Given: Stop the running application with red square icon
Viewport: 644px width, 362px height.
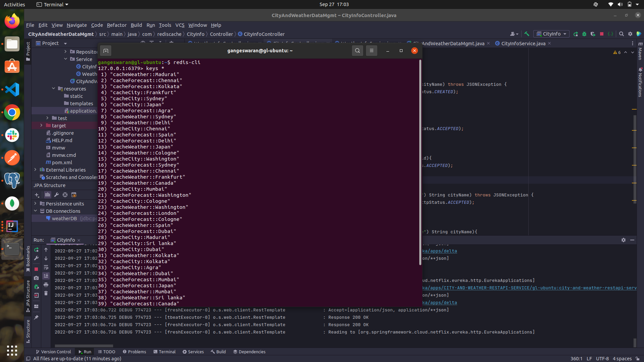Looking at the screenshot, I should click(x=602, y=34).
